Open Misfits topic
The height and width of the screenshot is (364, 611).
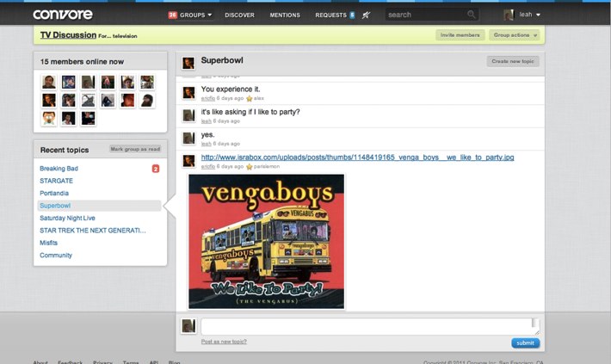click(49, 243)
